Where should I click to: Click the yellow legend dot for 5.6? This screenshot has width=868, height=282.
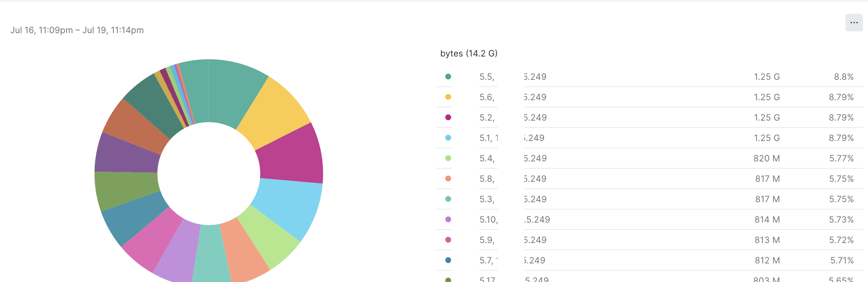coord(448,97)
